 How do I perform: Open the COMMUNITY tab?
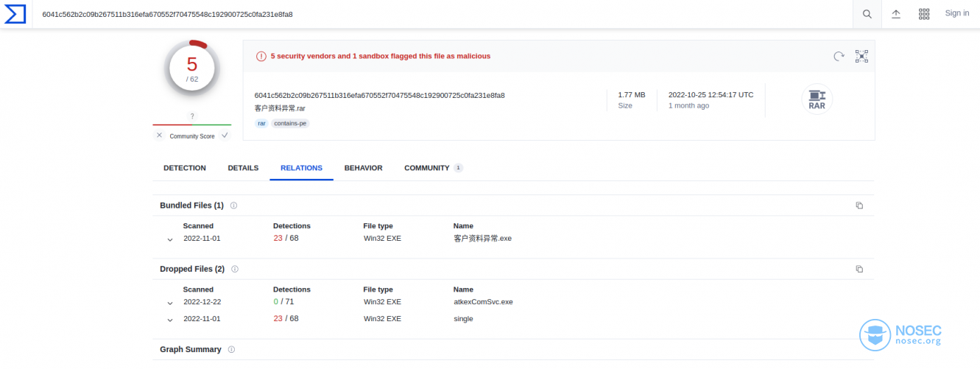pos(433,168)
